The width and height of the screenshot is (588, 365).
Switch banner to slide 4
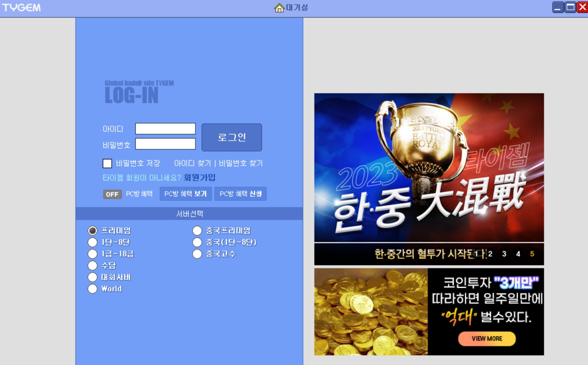(518, 254)
